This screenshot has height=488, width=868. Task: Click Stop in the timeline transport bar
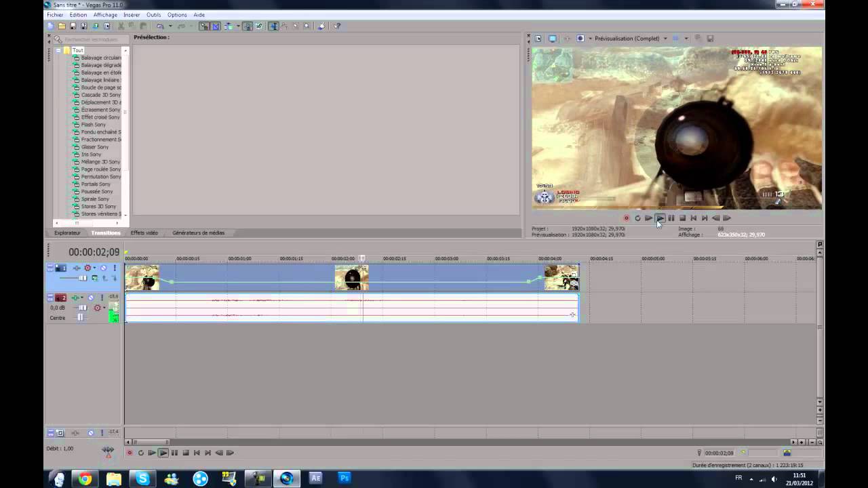(185, 453)
